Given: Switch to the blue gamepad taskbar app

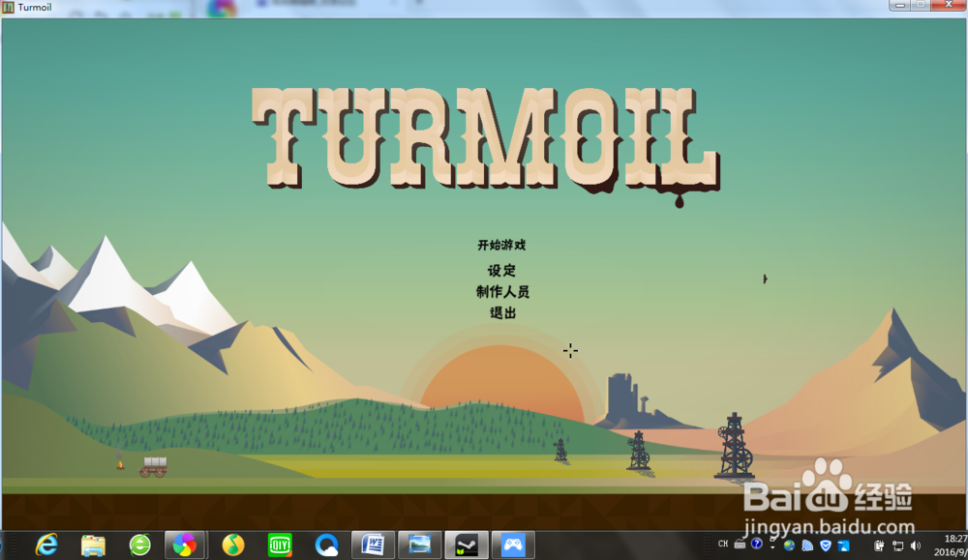Looking at the screenshot, I should [512, 545].
